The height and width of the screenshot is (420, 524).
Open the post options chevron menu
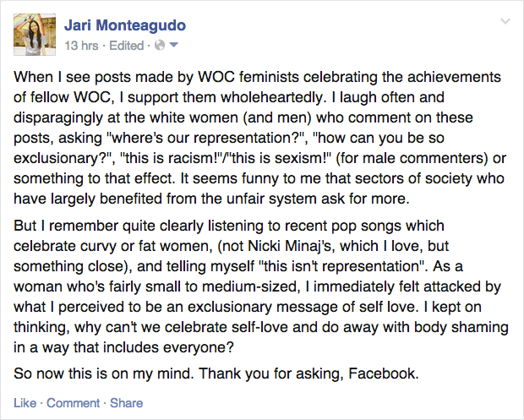pyautogui.click(x=505, y=20)
